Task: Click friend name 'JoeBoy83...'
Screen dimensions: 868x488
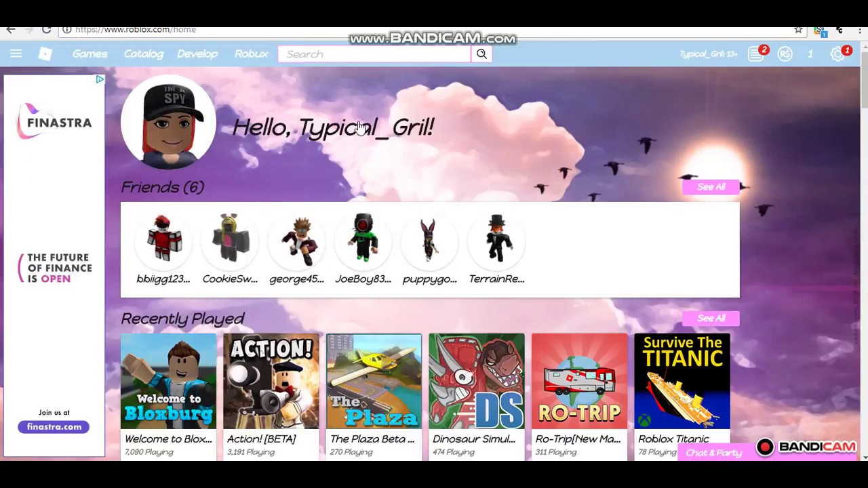Action: (363, 279)
